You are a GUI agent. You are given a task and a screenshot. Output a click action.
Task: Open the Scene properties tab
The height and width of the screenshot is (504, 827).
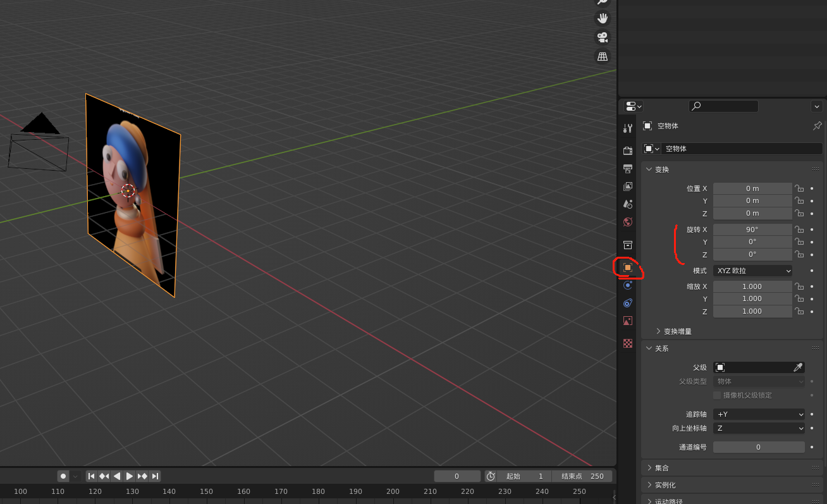[627, 204]
